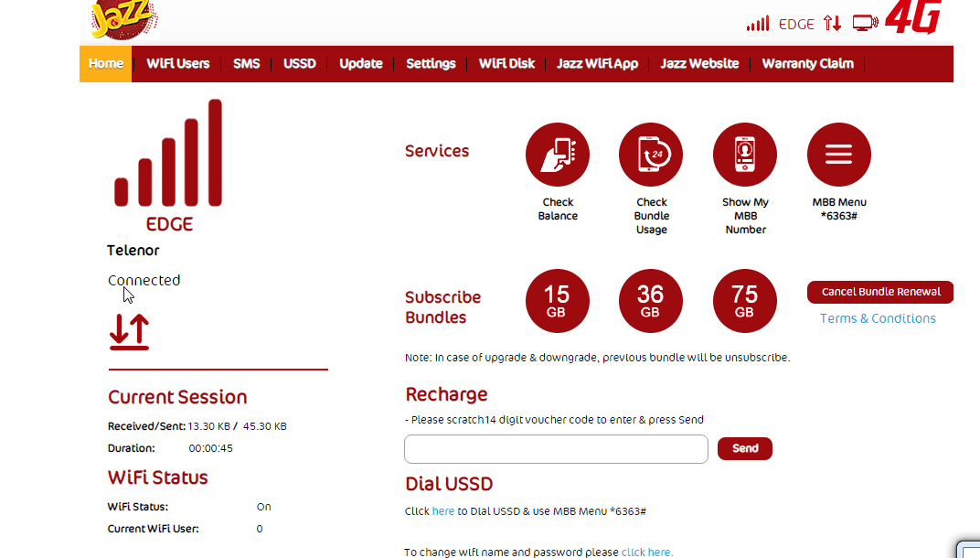The width and height of the screenshot is (980, 558).
Task: Click the Subscribe Bundles heading
Action: click(443, 307)
